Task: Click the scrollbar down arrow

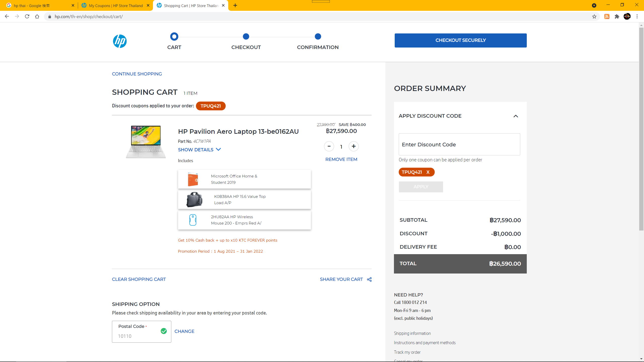Action: tap(641, 359)
